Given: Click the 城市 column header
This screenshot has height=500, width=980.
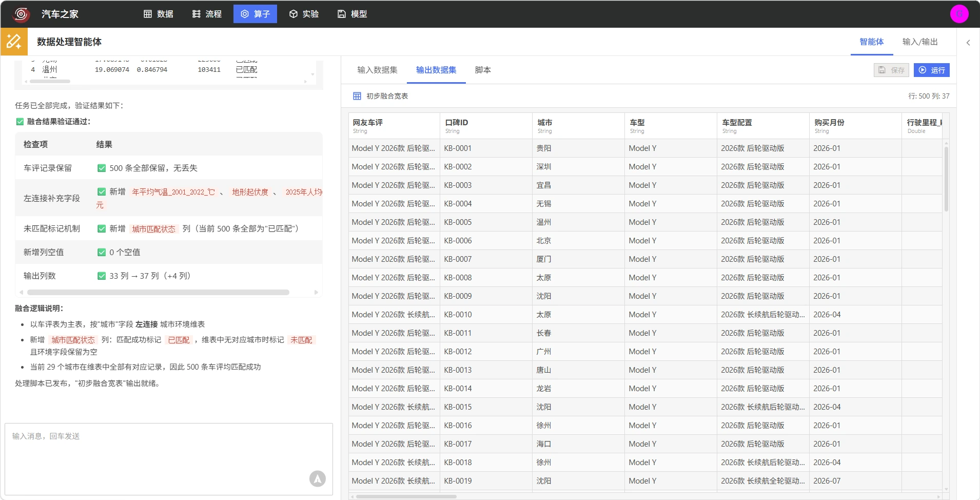Looking at the screenshot, I should point(578,126).
